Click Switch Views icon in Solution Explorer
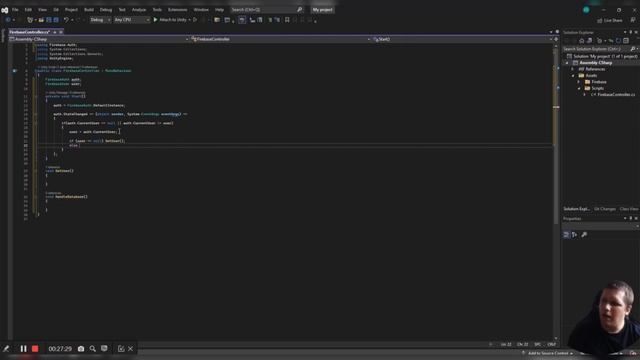640x360 pixels. pos(589,40)
